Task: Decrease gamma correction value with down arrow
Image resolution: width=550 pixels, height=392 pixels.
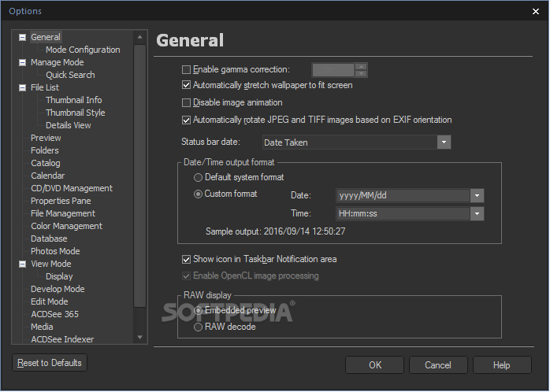Action: click(361, 73)
